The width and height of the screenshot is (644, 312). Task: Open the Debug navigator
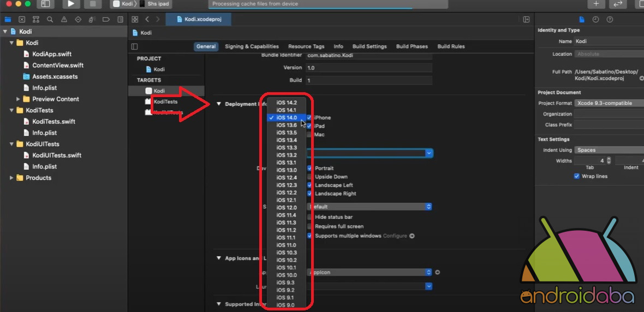[92, 19]
